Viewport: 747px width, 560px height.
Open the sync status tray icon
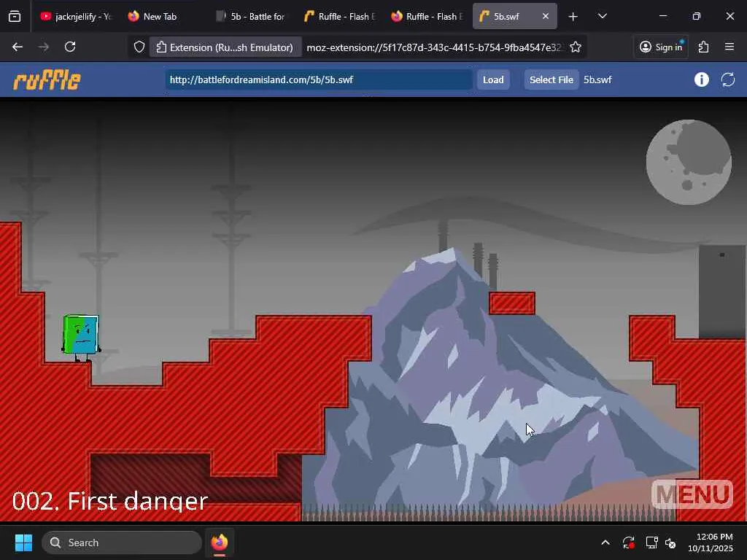pos(628,542)
